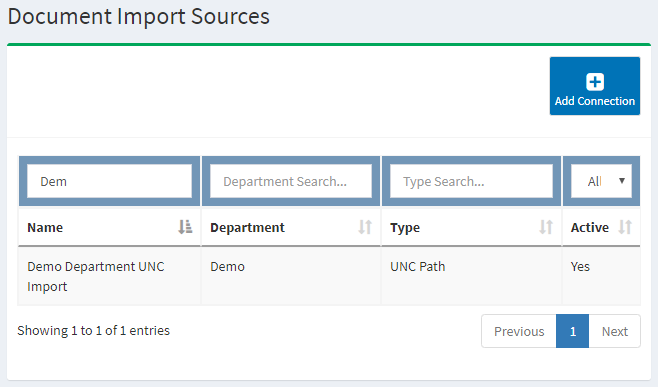The height and width of the screenshot is (387, 658).
Task: Open the Active filter All dropdown
Action: click(601, 181)
